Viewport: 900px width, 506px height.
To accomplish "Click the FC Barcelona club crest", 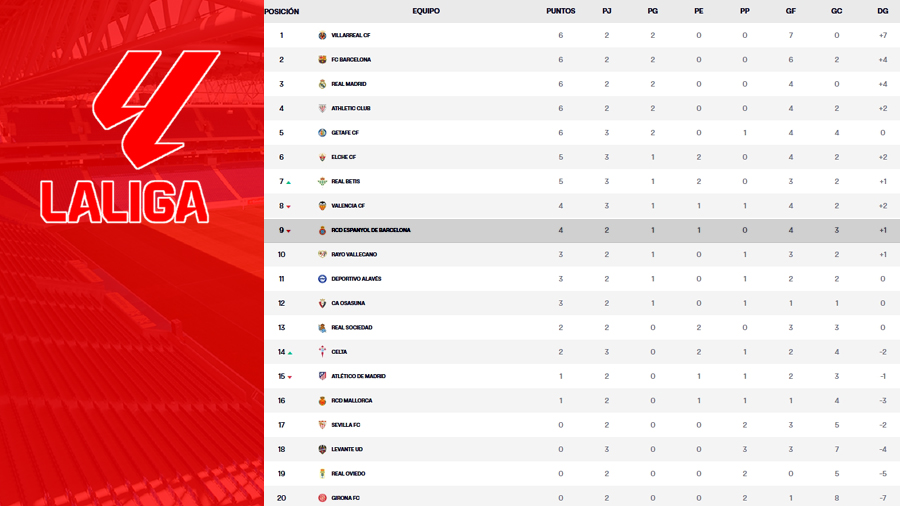I will (x=322, y=60).
